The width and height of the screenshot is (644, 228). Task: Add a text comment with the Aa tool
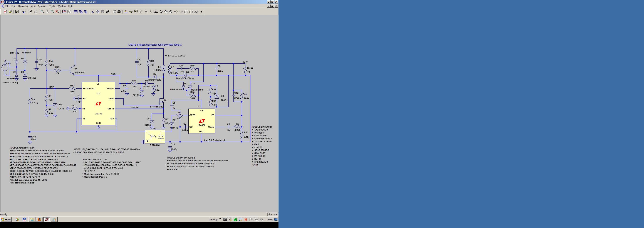pyautogui.click(x=196, y=12)
